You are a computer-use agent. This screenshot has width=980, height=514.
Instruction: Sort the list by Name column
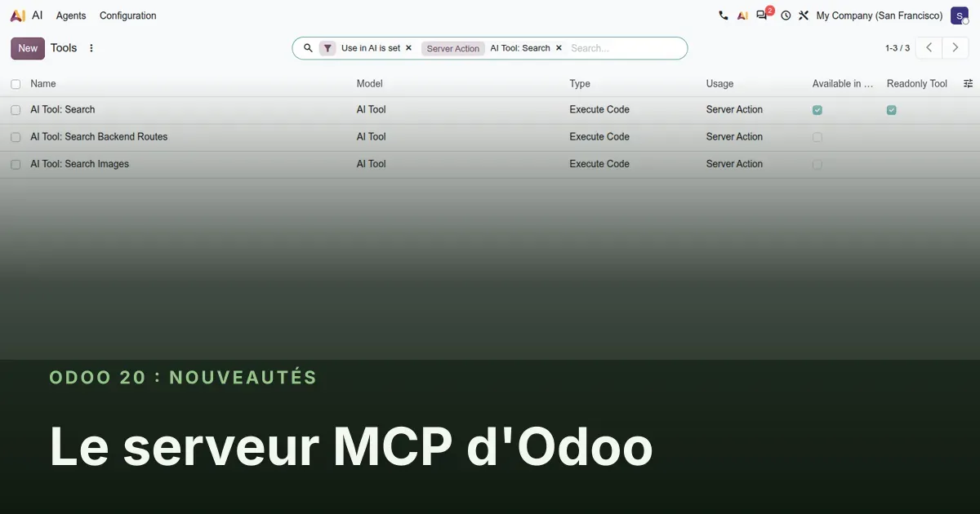coord(43,83)
